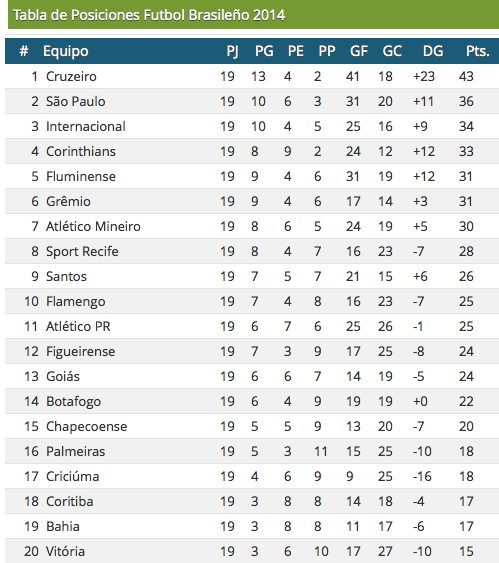Viewport: 499px width, 563px height.
Task: Select the Internacional team name
Action: point(85,126)
